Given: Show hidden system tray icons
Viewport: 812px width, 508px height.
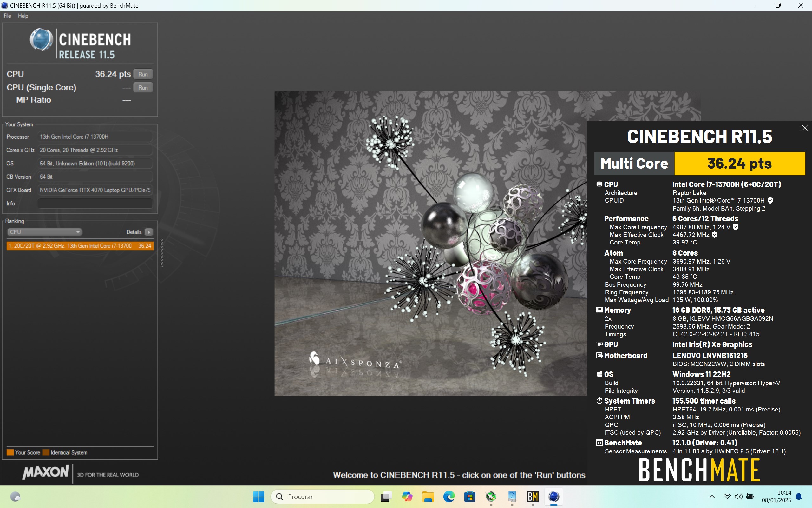Looking at the screenshot, I should (x=712, y=497).
